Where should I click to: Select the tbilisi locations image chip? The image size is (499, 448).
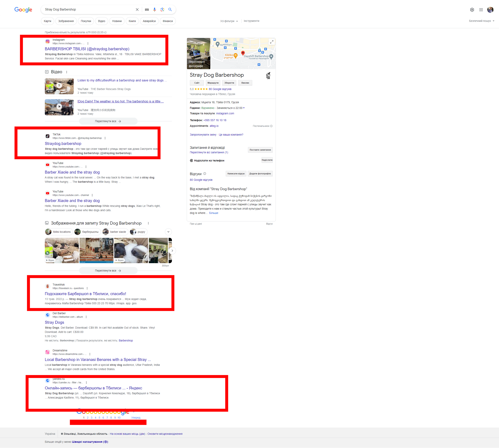[59, 232]
